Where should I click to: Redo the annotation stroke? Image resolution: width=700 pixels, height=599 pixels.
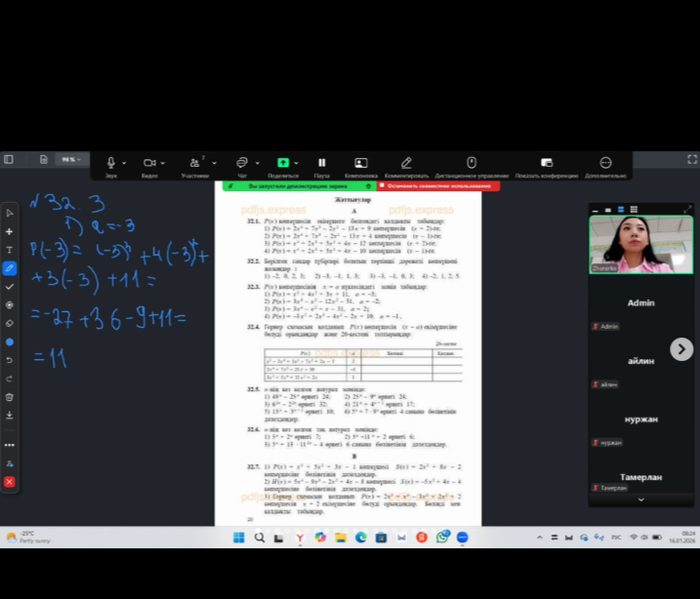10,379
